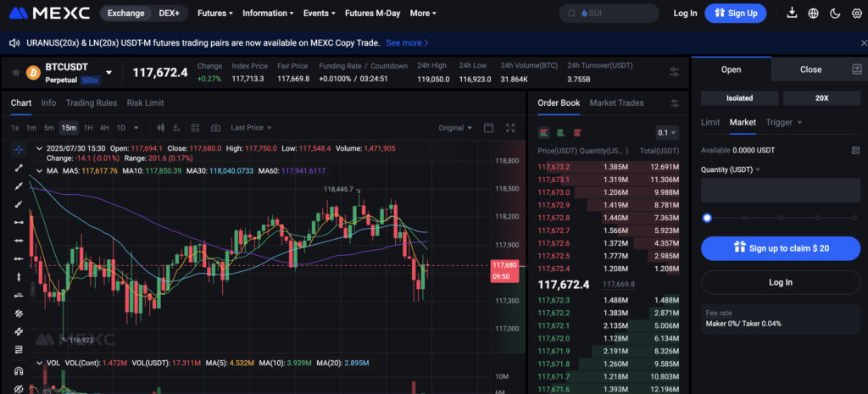The image size is (868, 394).
Task: Open the More menu dropdown
Action: click(x=423, y=14)
